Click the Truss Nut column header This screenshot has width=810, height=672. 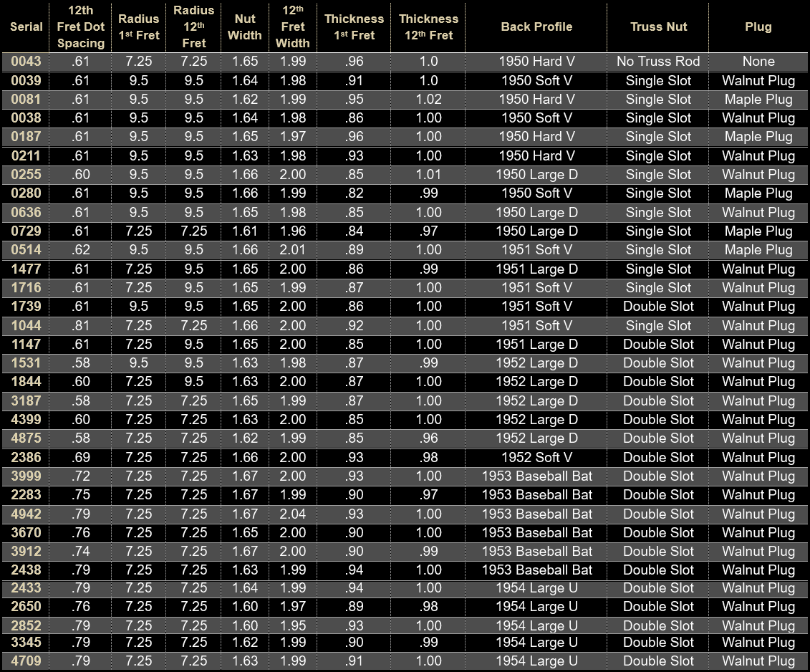[659, 27]
